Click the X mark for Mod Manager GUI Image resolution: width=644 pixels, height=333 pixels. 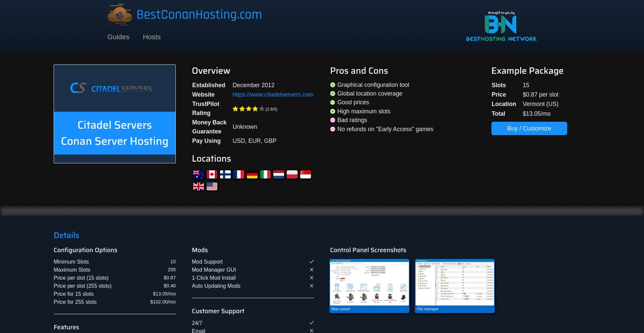pyautogui.click(x=311, y=270)
